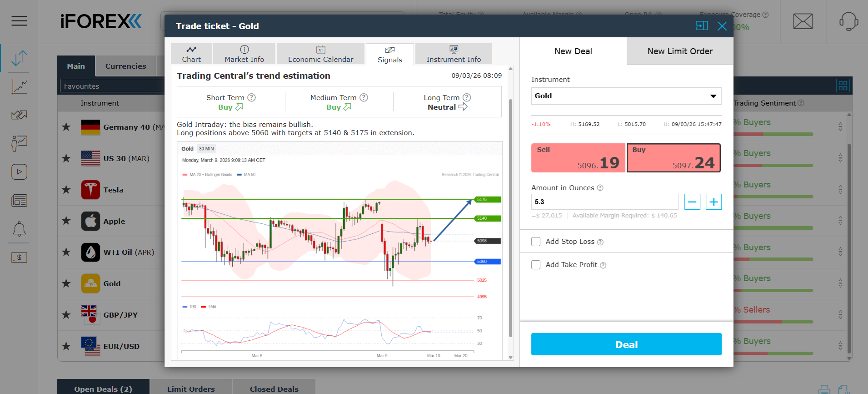This screenshot has width=868, height=394.
Task: Click the iFOREX logo
Action: (101, 21)
